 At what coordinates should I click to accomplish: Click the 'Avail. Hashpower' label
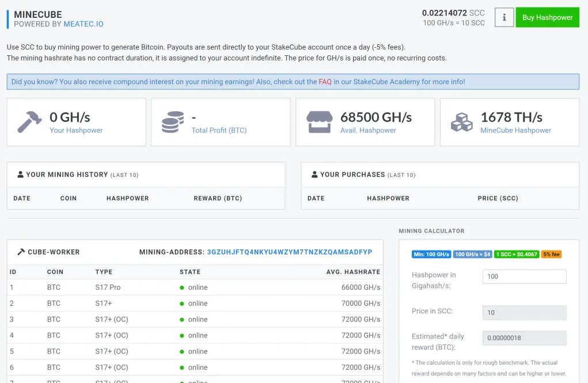click(x=368, y=130)
